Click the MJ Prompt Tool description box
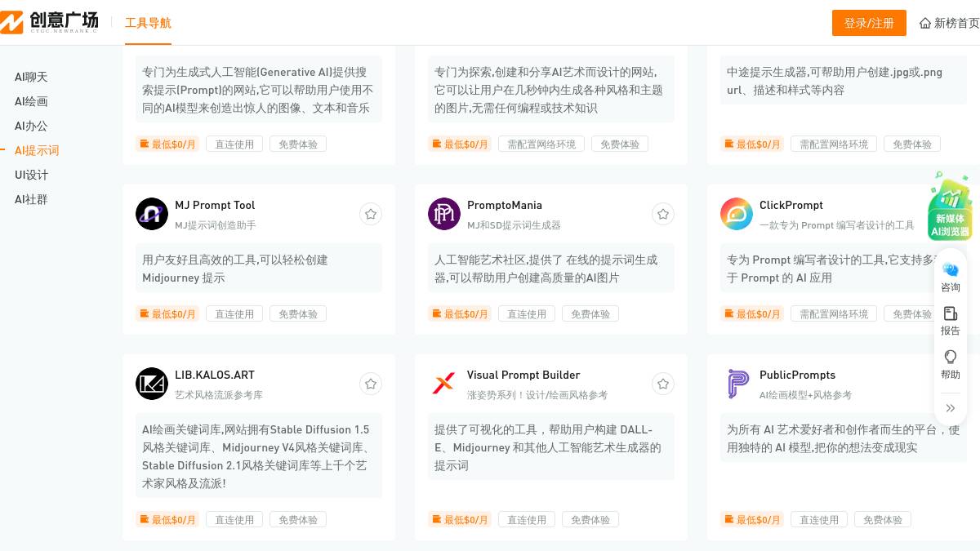 click(x=259, y=269)
